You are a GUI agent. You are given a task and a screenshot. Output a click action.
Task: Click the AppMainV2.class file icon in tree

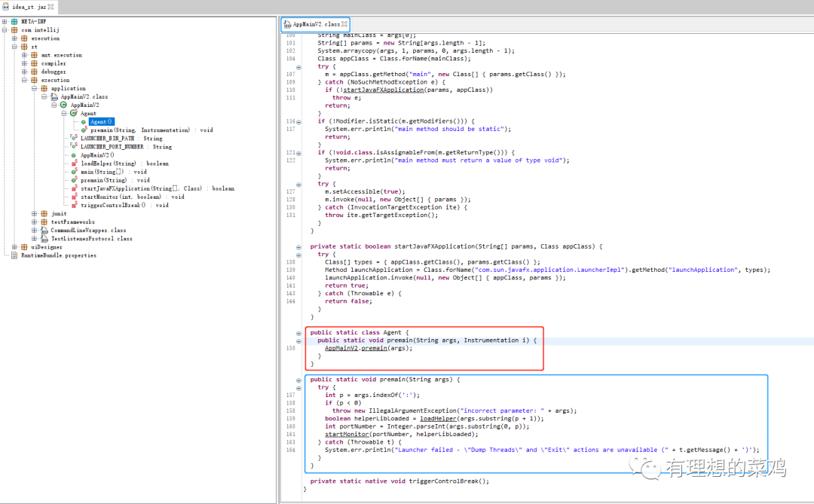[54, 97]
